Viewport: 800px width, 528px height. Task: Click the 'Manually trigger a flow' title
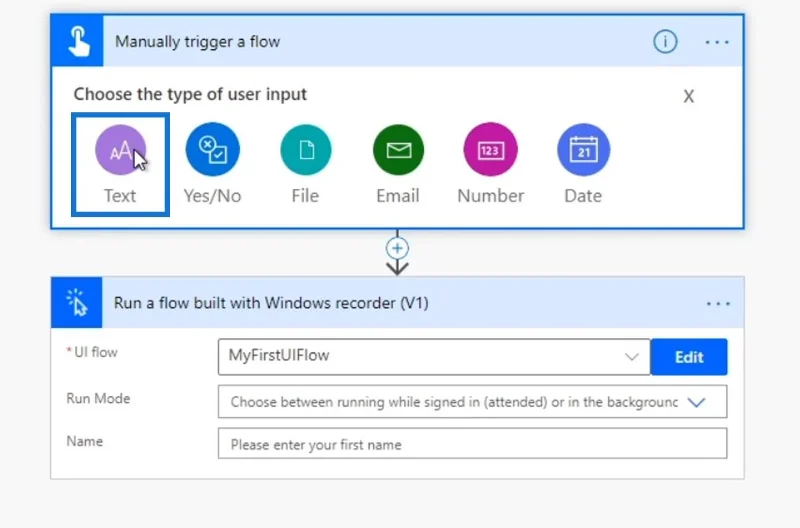[x=197, y=42]
